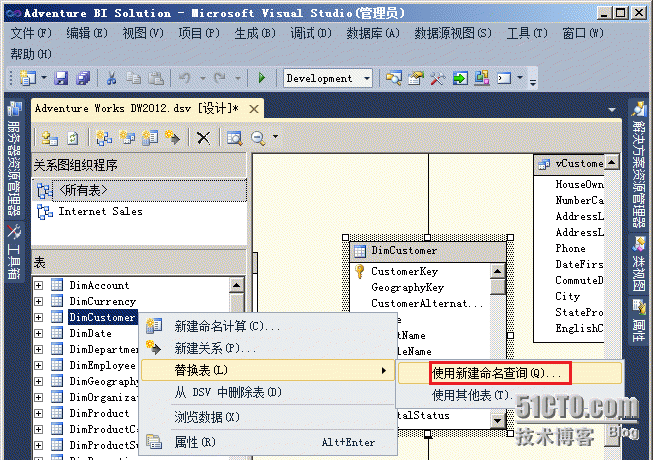Click the New Named Query toolbar icon
The image size is (653, 460).
coord(127,137)
